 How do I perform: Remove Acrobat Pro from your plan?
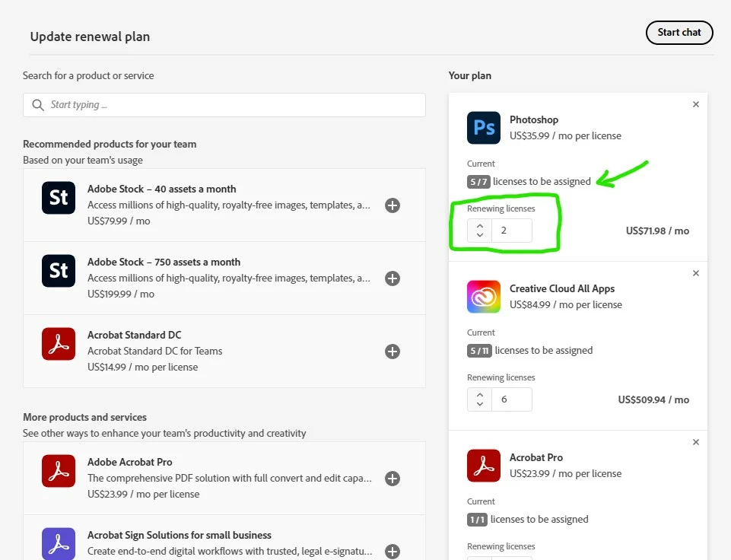(695, 442)
